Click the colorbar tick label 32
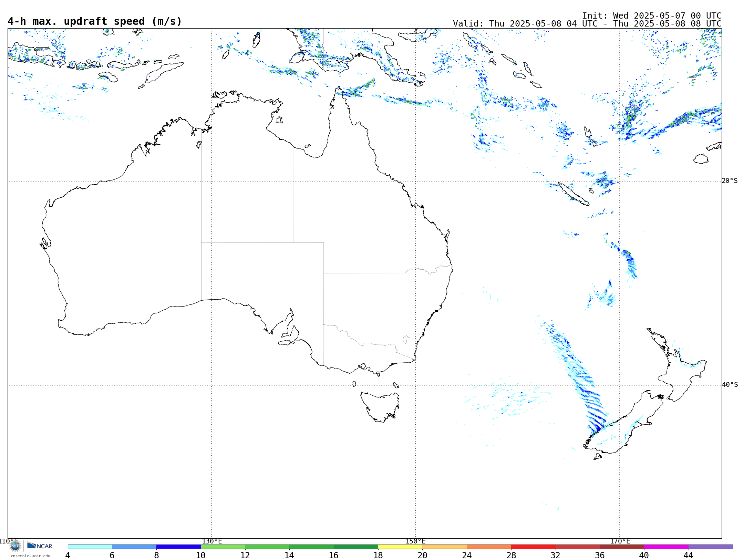This screenshot has height=560, width=744. (556, 555)
